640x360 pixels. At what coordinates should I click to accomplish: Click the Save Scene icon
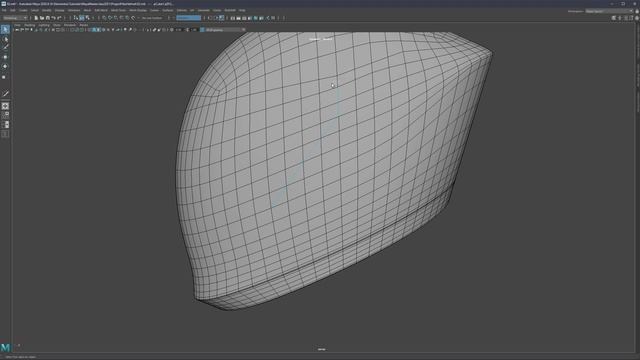[47, 18]
